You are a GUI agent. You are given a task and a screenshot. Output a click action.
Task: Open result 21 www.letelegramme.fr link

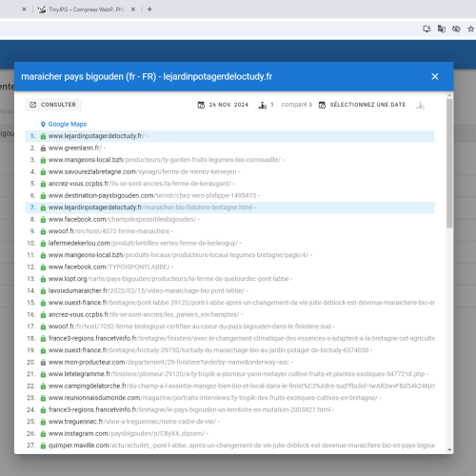236,374
